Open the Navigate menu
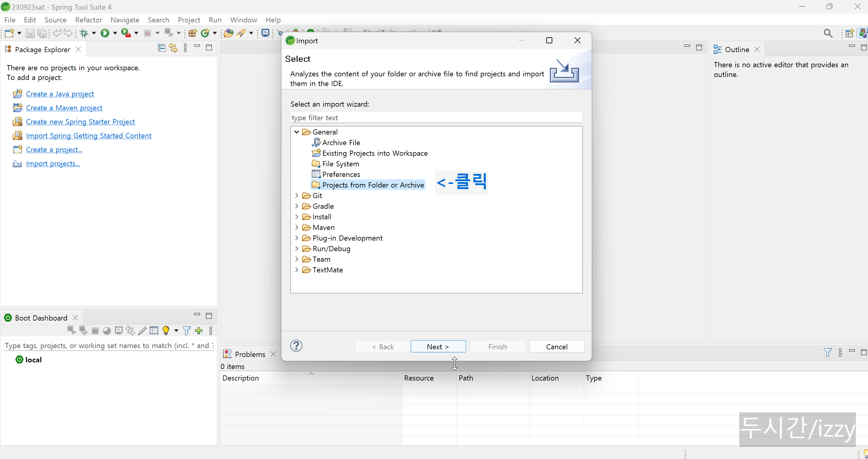 click(125, 20)
